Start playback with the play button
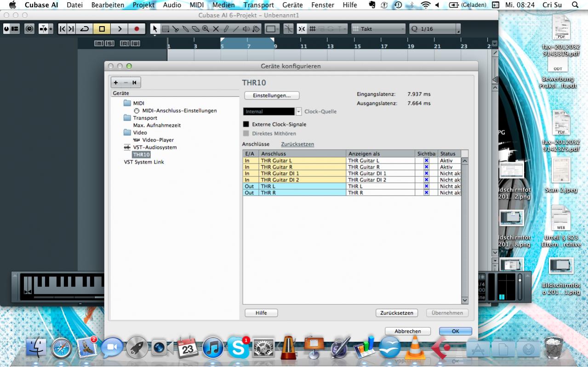The width and height of the screenshot is (588, 367). coord(120,28)
